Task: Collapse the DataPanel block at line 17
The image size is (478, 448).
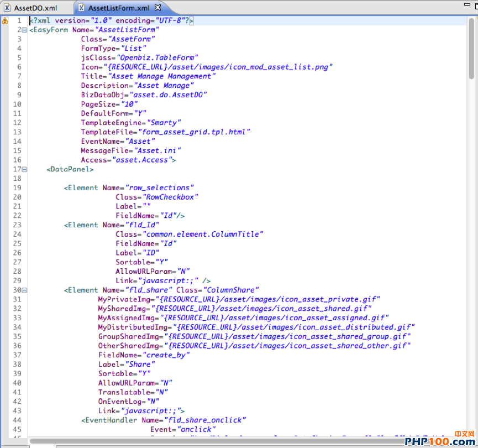Action: 24,169
